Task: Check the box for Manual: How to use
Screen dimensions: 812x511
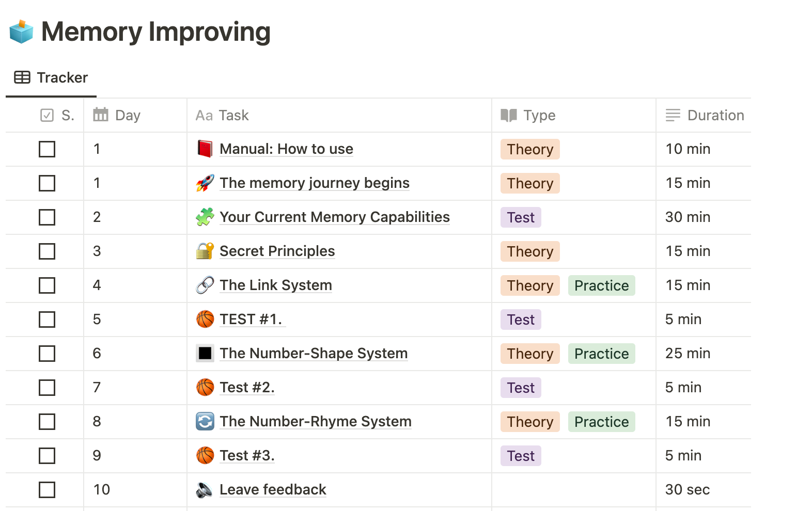Action: tap(47, 149)
